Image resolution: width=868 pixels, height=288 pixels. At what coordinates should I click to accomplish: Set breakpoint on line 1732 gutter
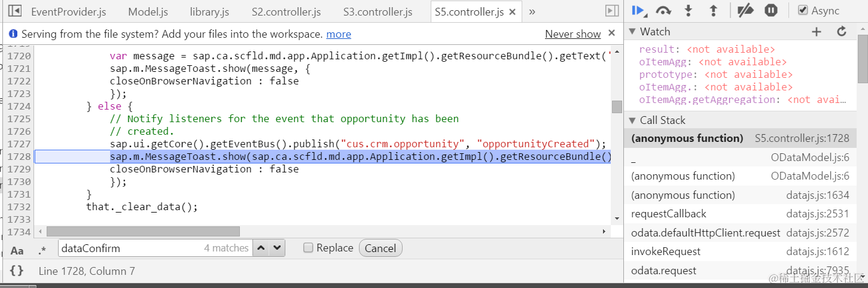(x=19, y=207)
